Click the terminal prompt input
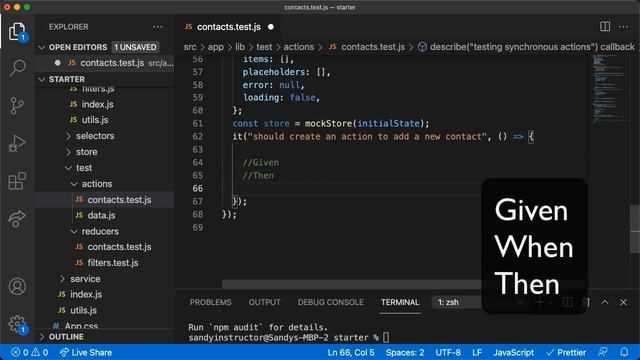 [386, 338]
